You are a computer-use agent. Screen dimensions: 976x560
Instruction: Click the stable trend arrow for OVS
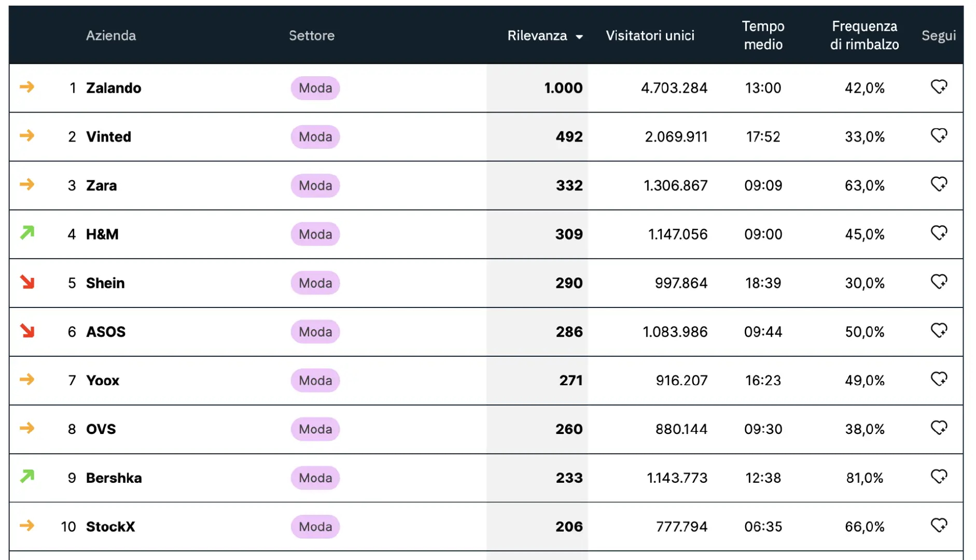pyautogui.click(x=27, y=428)
